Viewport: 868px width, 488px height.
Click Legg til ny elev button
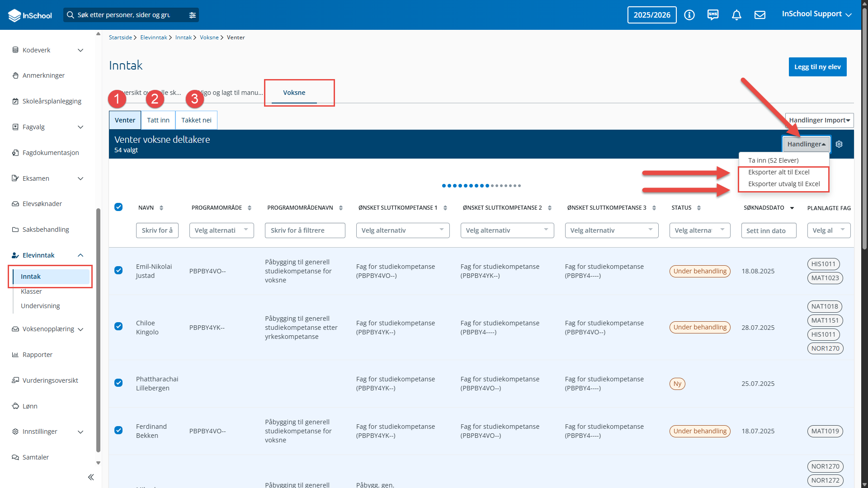817,67
